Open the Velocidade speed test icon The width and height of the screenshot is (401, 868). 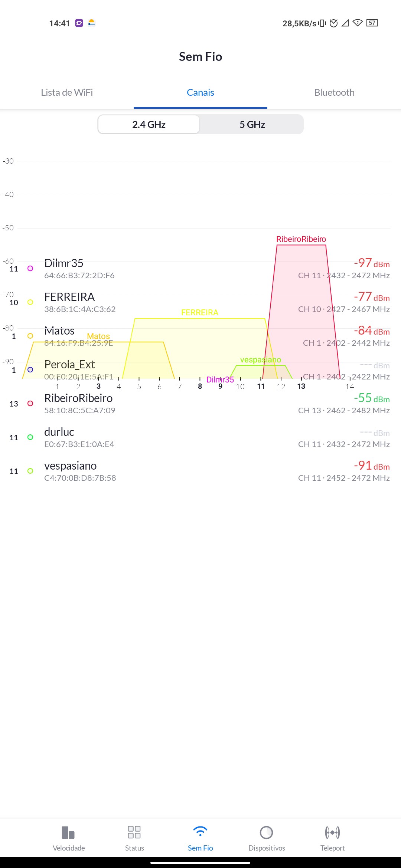click(x=69, y=833)
